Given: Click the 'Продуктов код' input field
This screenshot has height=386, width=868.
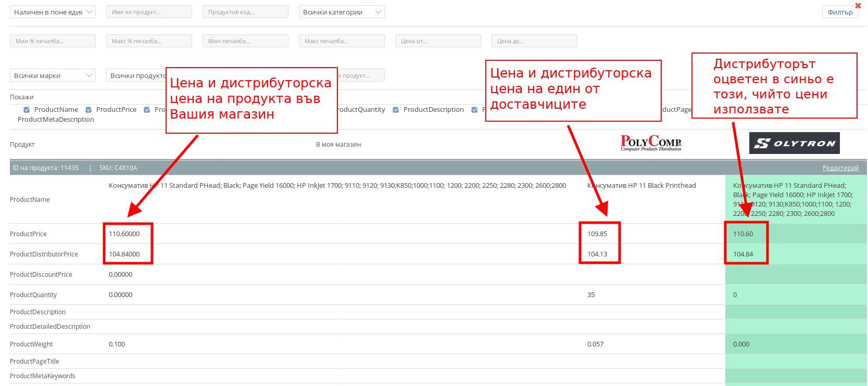Looking at the screenshot, I should pyautogui.click(x=245, y=12).
